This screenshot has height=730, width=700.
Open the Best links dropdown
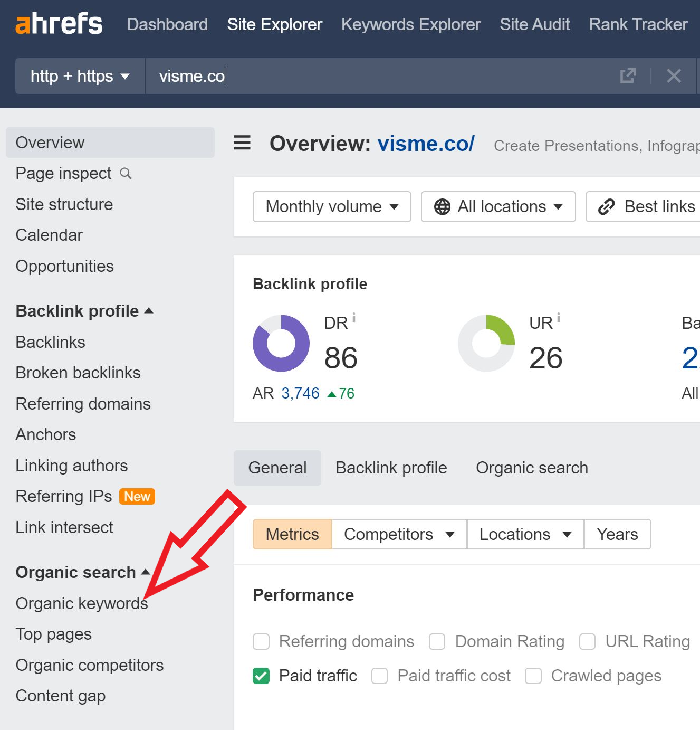(643, 207)
